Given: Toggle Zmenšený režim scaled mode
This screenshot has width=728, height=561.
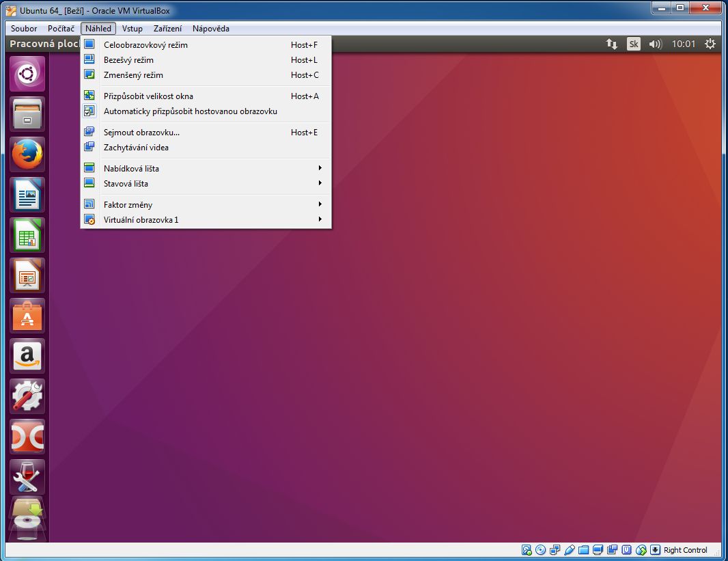Looking at the screenshot, I should [206, 74].
